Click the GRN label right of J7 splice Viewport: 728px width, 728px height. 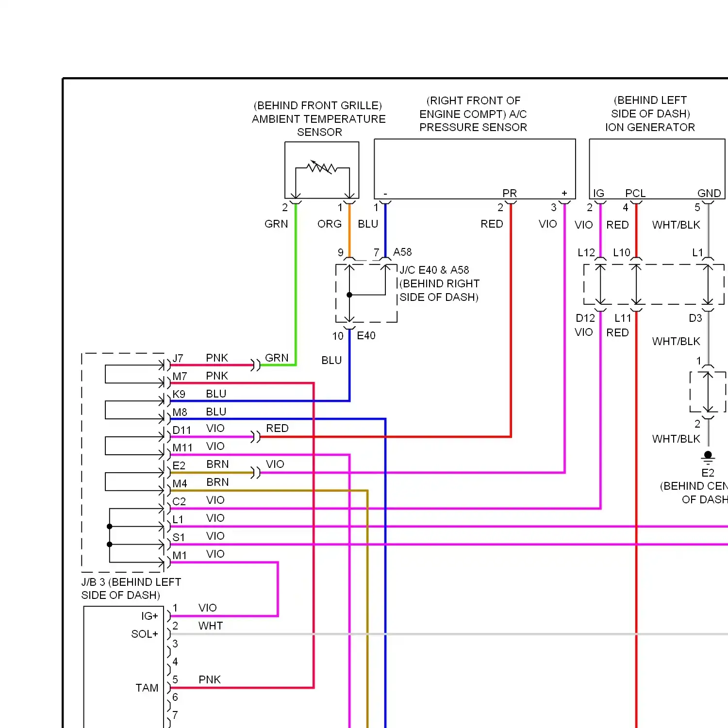[x=277, y=358]
